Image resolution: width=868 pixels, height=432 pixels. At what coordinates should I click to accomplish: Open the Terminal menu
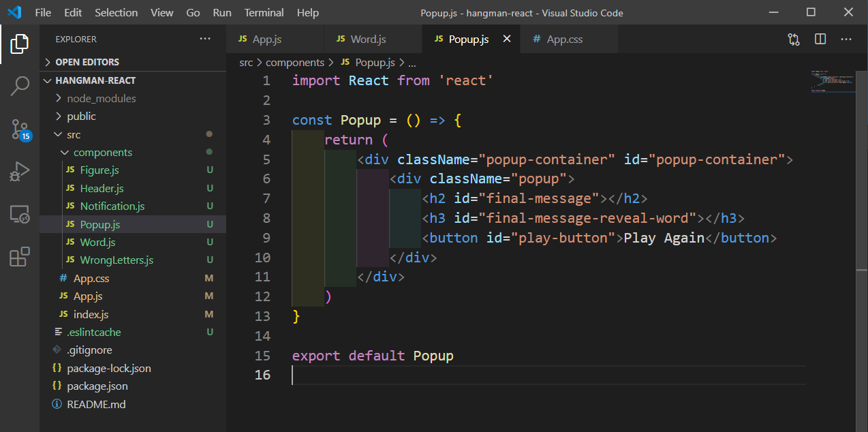(x=264, y=12)
